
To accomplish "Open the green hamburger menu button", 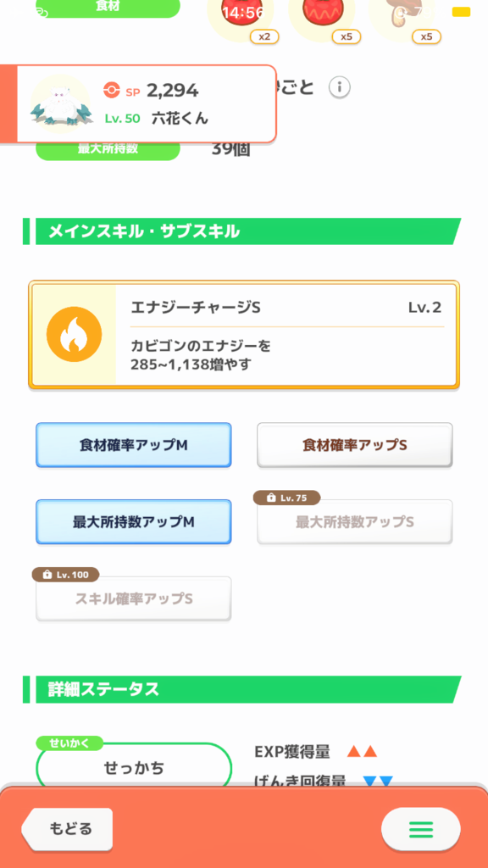I will (x=420, y=829).
